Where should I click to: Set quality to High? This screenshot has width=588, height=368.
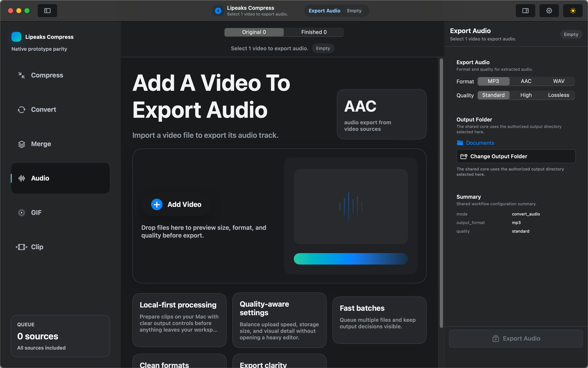tap(526, 95)
